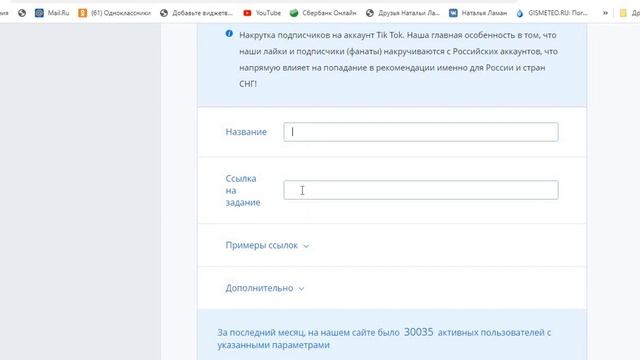Click the 30035 active users number
640x360 pixels.
point(418,332)
